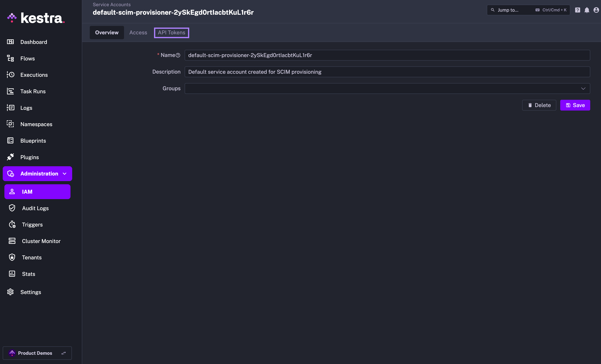Viewport: 601px width, 364px height.
Task: Expand the Groups dropdown arrow
Action: 583,88
